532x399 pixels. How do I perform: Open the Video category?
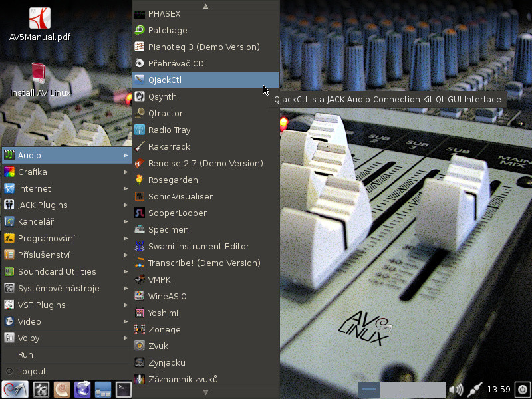[x=66, y=321]
